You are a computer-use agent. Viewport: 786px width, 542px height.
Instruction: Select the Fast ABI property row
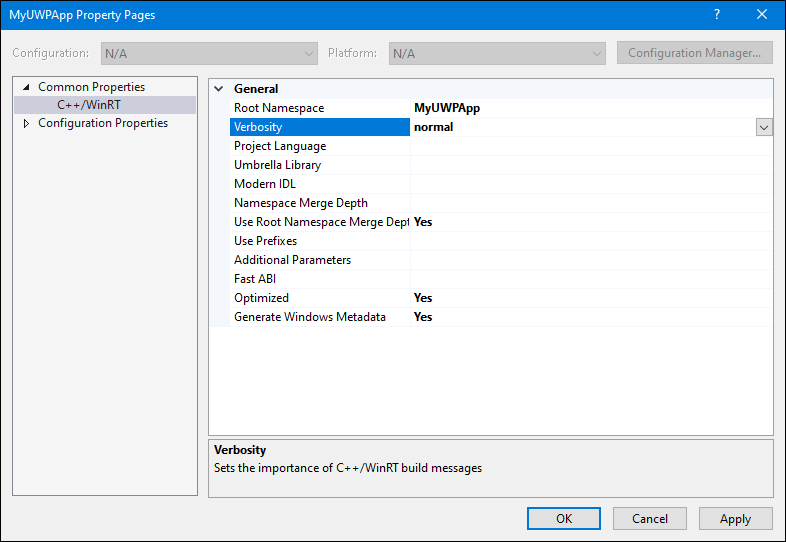coord(501,279)
